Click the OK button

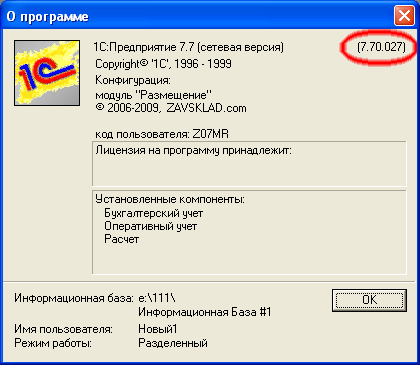tap(369, 300)
